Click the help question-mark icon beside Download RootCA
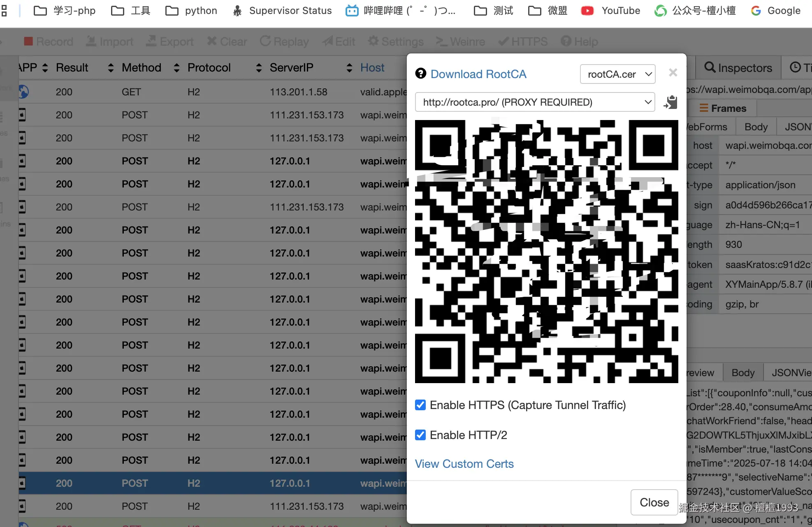The width and height of the screenshot is (812, 527). coord(420,74)
